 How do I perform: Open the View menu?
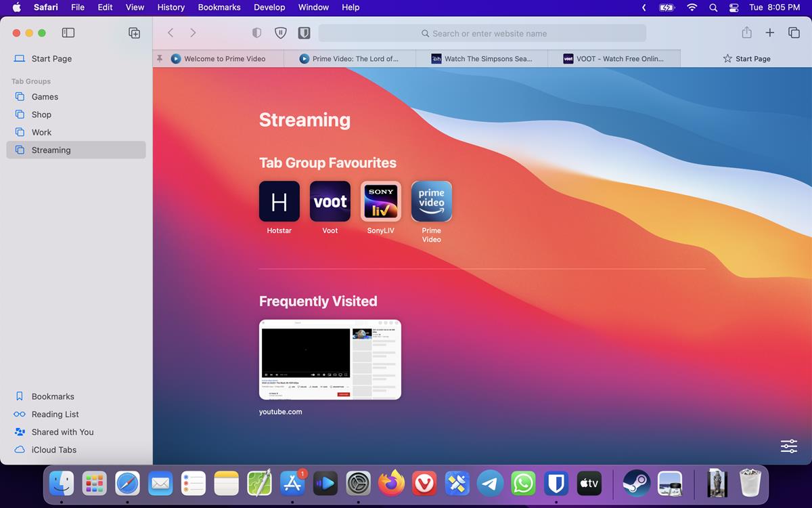[135, 7]
